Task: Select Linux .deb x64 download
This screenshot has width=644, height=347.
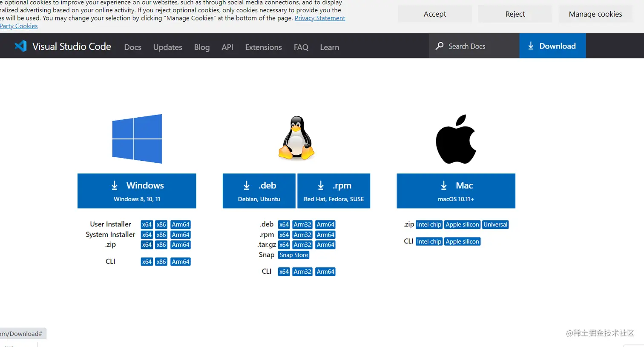Action: click(284, 225)
